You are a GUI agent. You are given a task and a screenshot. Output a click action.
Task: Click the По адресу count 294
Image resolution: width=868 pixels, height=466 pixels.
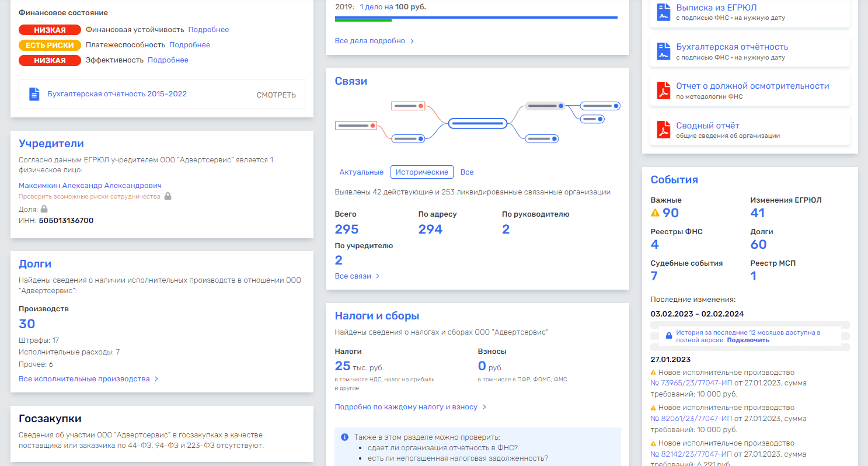(x=431, y=229)
